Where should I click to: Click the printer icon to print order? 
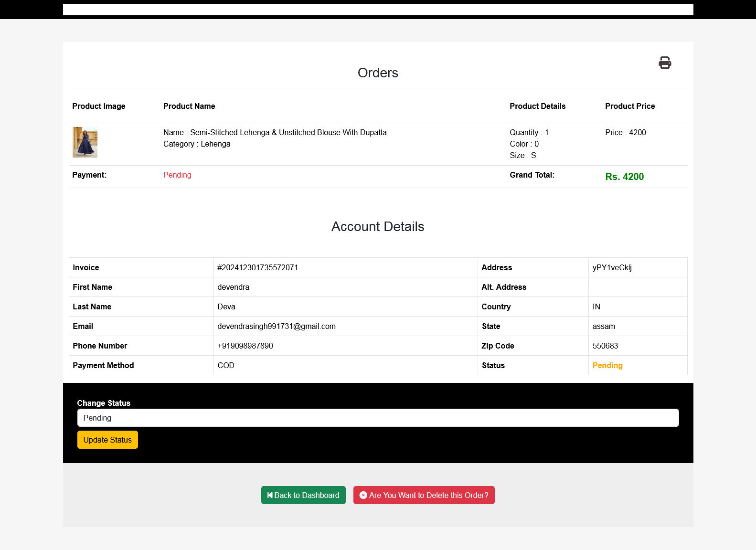pyautogui.click(x=664, y=63)
